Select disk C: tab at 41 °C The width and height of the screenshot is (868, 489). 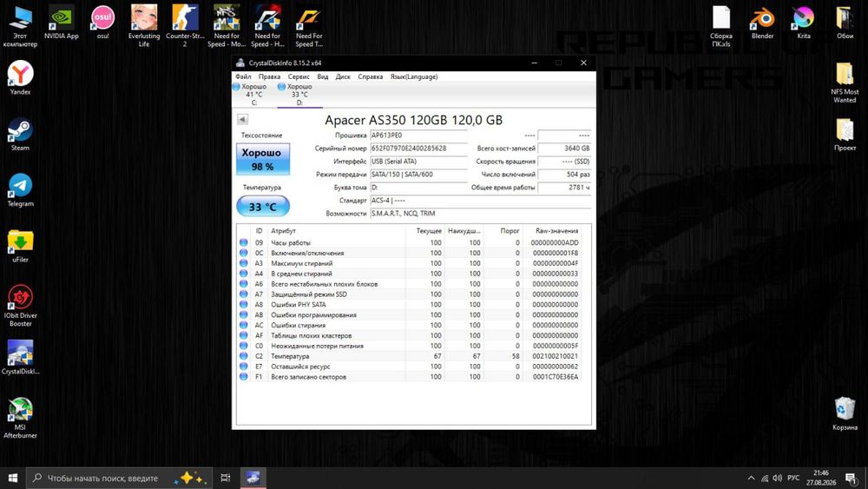[253, 94]
